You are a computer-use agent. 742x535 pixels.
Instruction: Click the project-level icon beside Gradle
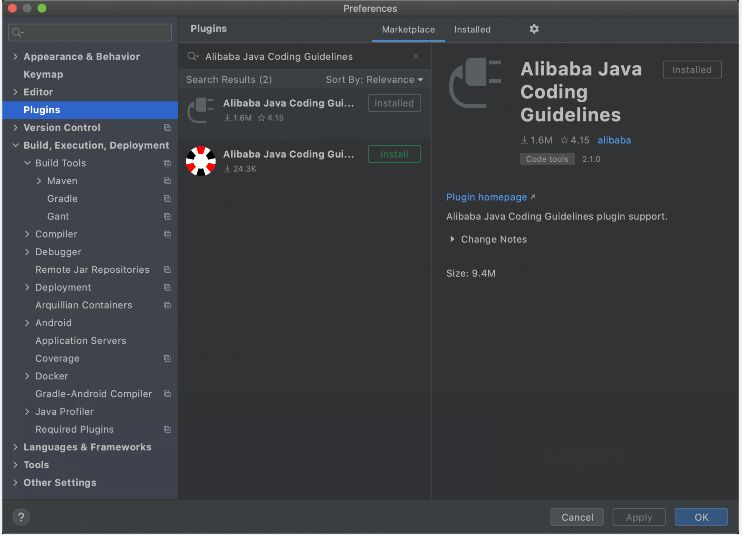click(167, 199)
